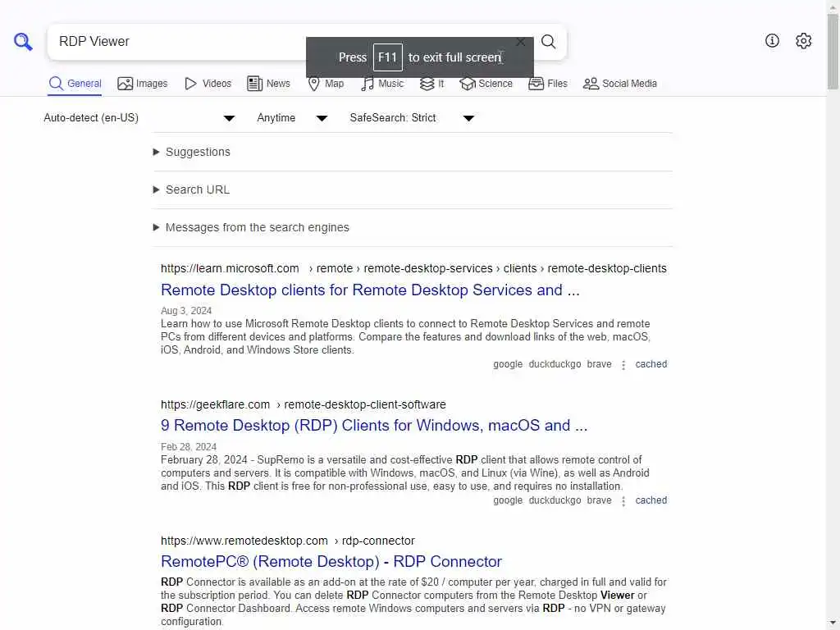
Task: Submit search with magnifier button
Action: [x=548, y=41]
